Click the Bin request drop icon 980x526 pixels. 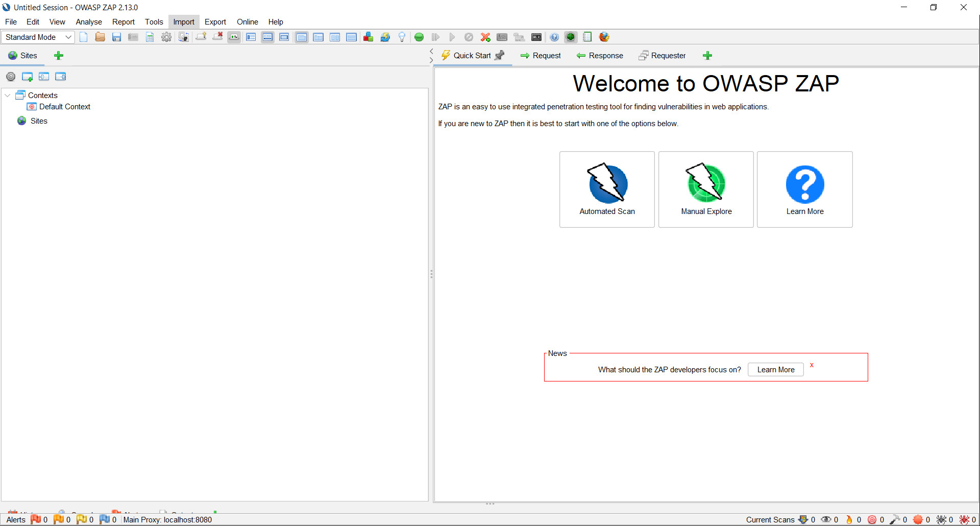[469, 37]
